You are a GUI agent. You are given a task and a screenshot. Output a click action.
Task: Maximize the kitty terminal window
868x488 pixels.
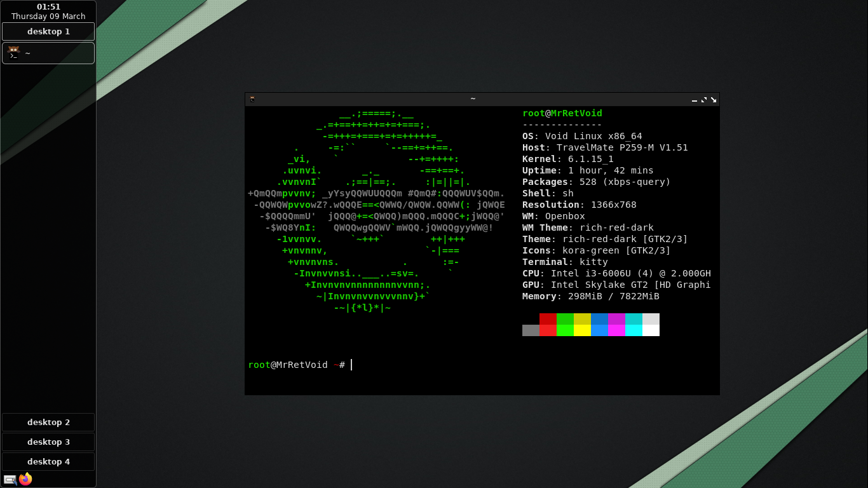click(x=703, y=100)
